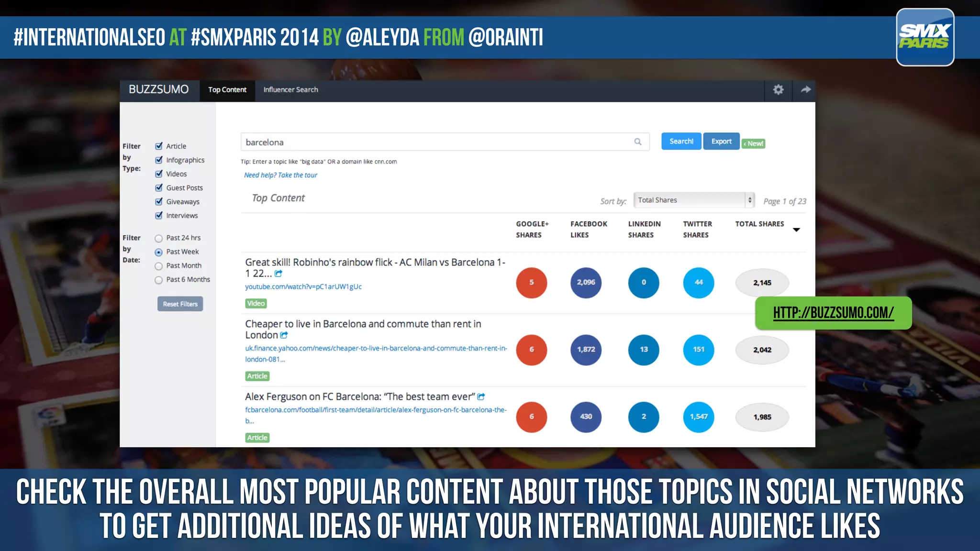Uncheck the Videos type filter
The image size is (980, 551).
pos(159,174)
